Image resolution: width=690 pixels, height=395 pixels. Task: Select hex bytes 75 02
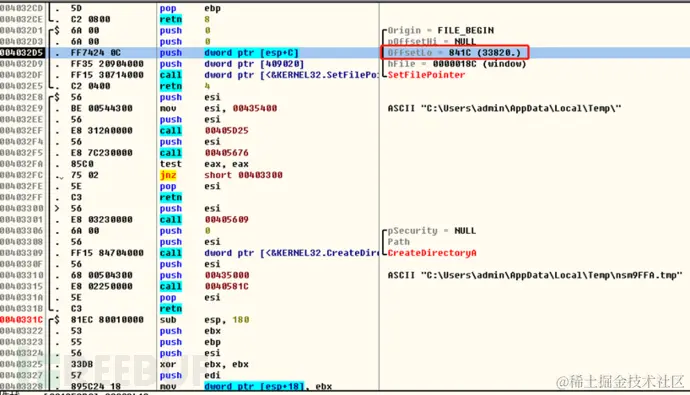pyautogui.click(x=84, y=175)
